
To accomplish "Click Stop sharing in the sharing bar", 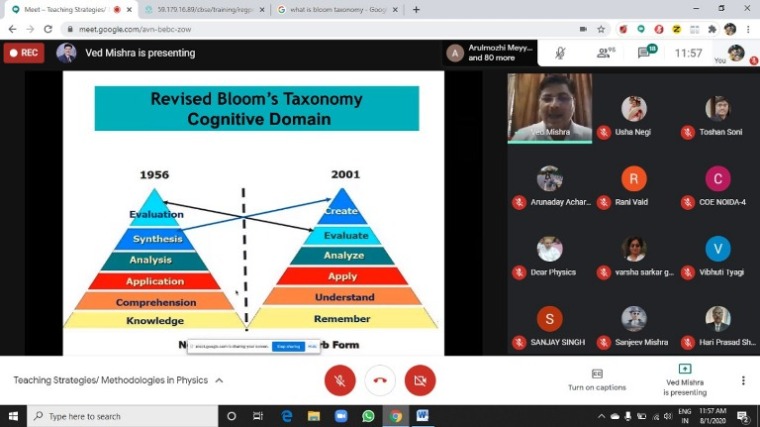I will [x=288, y=346].
